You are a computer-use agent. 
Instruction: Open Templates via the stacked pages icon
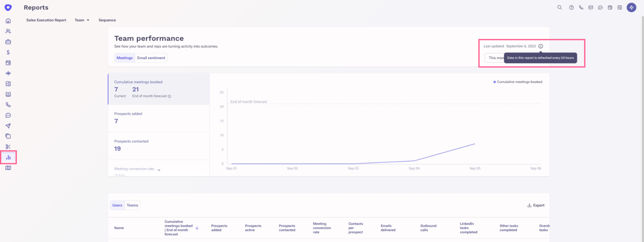[8, 136]
